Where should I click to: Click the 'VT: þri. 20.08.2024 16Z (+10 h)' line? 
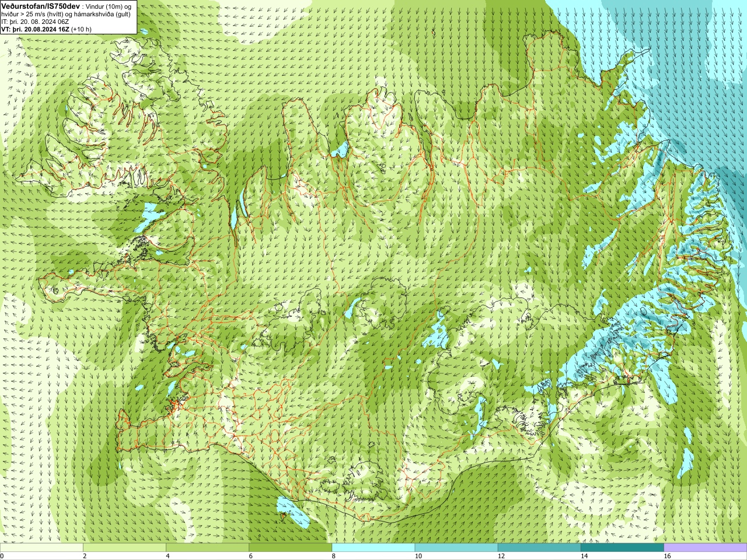point(46,29)
